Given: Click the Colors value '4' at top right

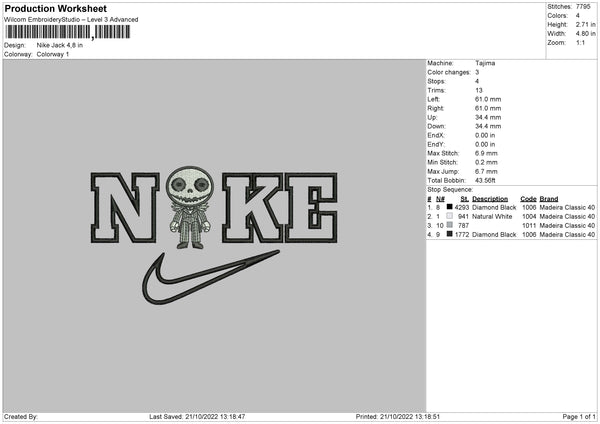Looking at the screenshot, I should click(578, 16).
